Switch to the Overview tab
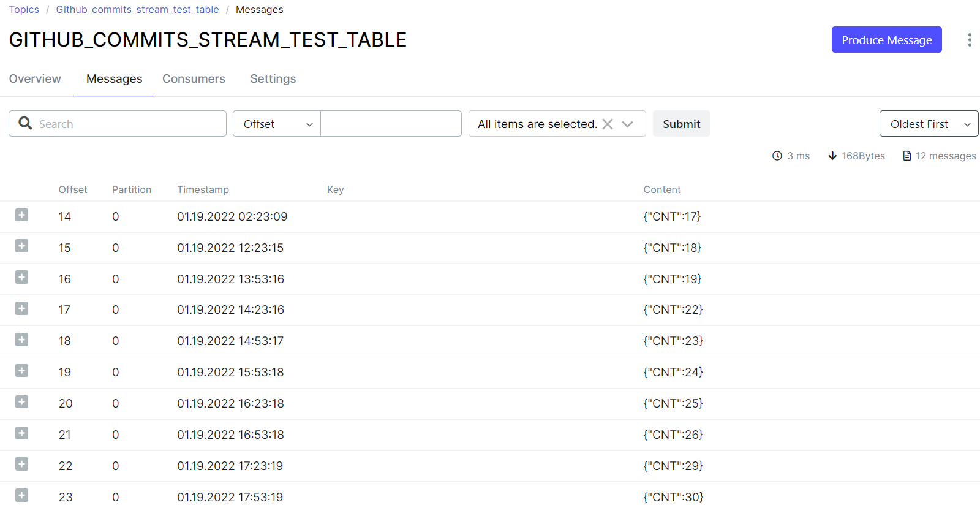The image size is (980, 505). click(x=35, y=78)
